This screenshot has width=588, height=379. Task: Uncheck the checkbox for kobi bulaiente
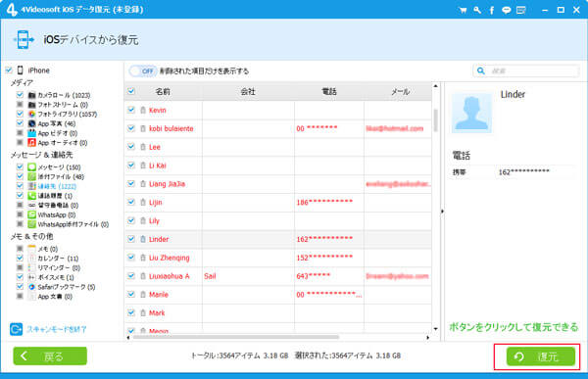pos(131,128)
